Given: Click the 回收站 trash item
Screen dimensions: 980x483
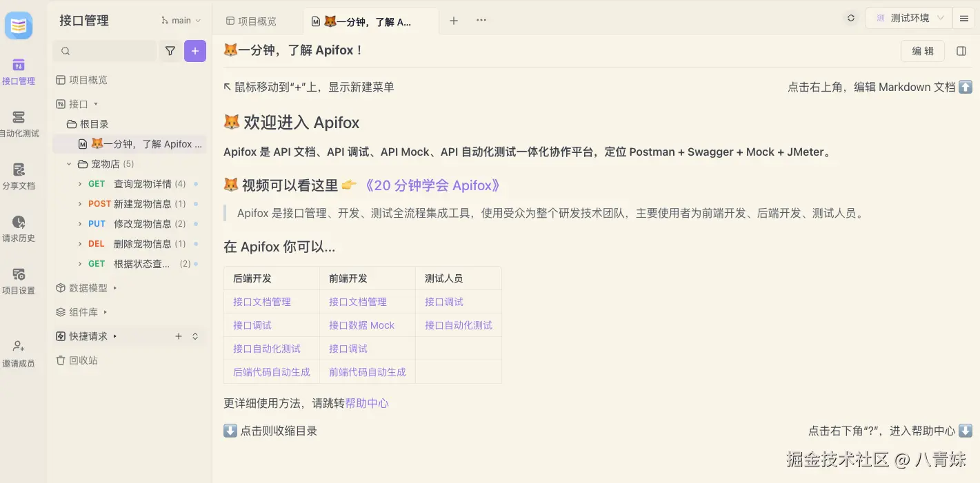Looking at the screenshot, I should coord(77,360).
